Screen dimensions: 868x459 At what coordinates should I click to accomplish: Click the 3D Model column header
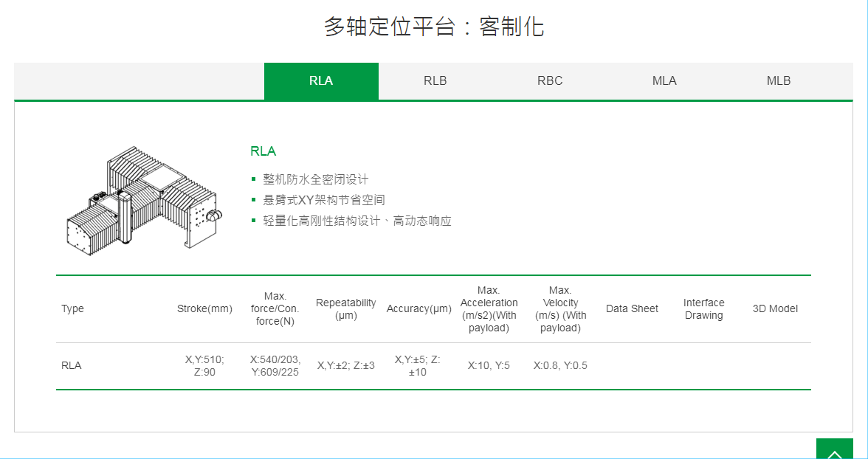click(775, 308)
